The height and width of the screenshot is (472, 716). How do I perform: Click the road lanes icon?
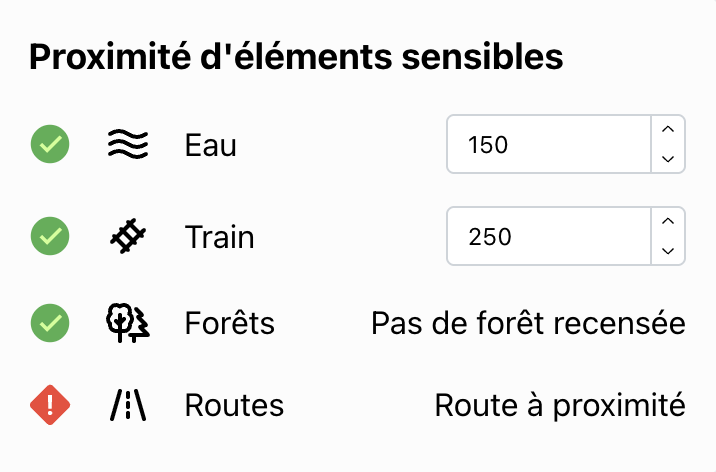click(128, 405)
